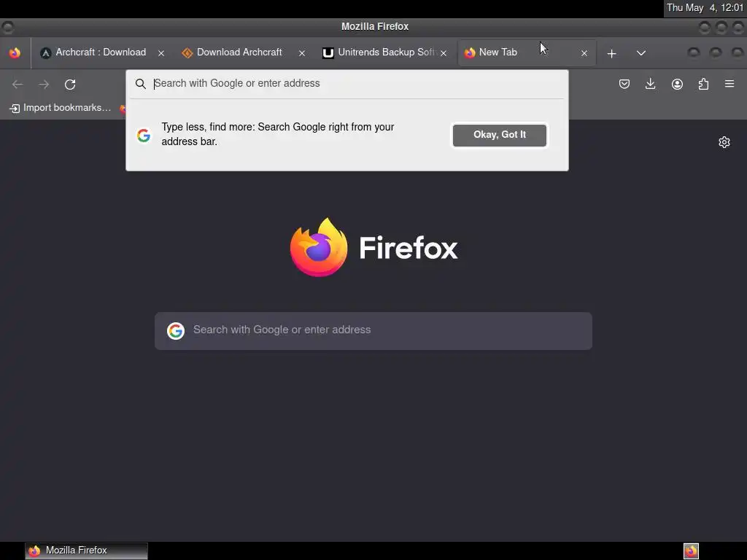Click Google logo in page search box
This screenshot has width=747, height=560.
[175, 330]
